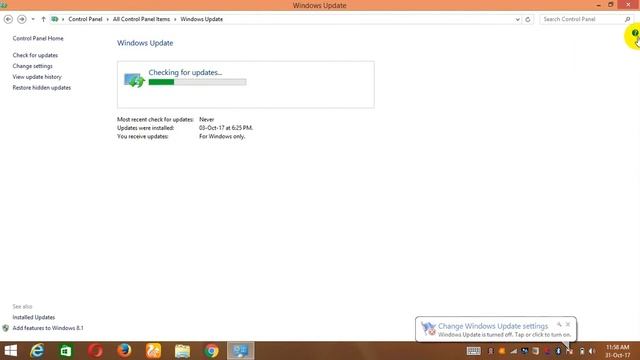Viewport: 640px width, 360px height.
Task: Select Windows Update breadcrumb in address bar
Action: [202, 19]
